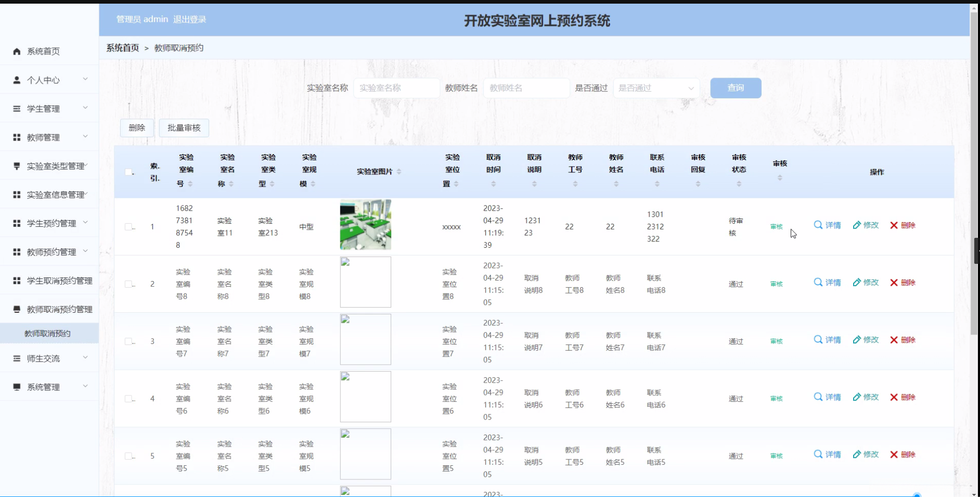Viewport: 980px width, 497px height.
Task: Click 审核 button for row 3
Action: [x=777, y=341]
